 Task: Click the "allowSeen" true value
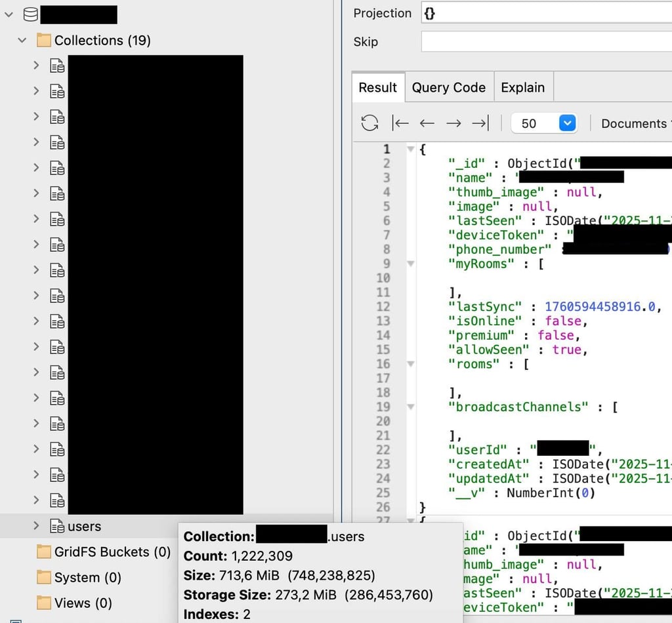(x=566, y=350)
